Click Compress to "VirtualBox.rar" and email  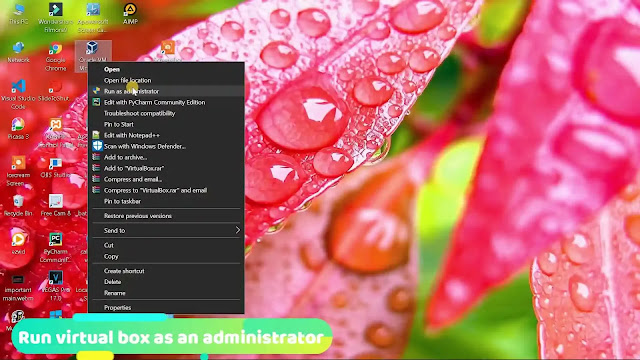click(x=166, y=191)
